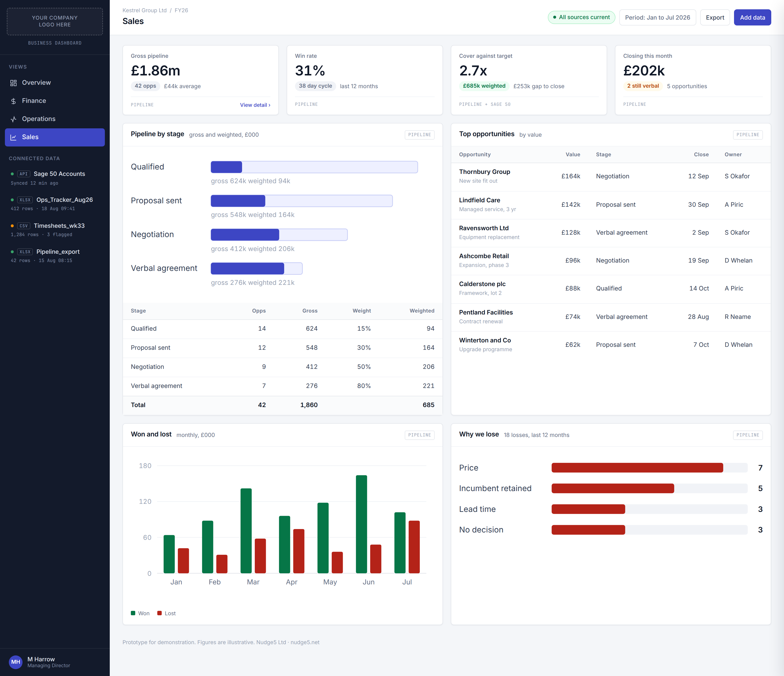Click the Incumbent retained loss bar
Viewport: 784px width, 676px height.
tap(649, 488)
